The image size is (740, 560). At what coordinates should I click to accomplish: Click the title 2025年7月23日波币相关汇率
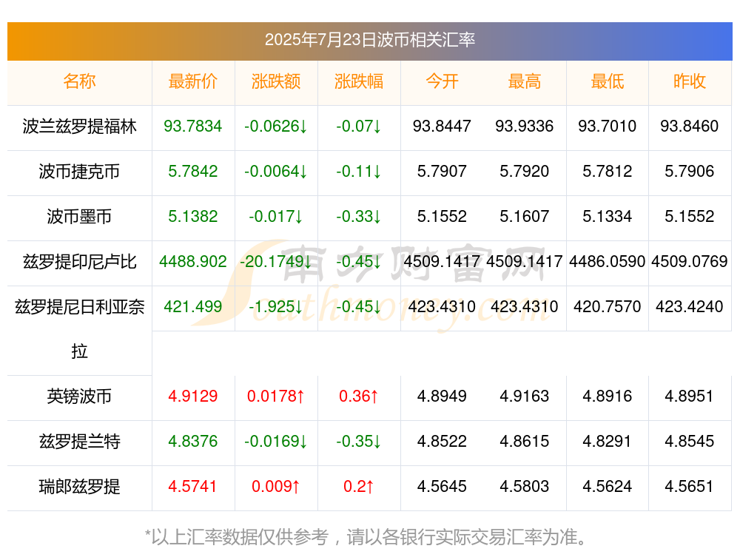[x=369, y=40]
